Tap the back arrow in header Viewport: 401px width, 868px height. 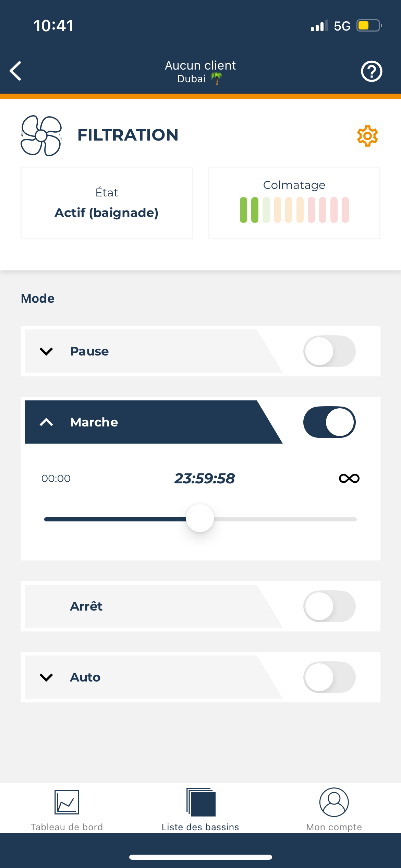point(16,71)
